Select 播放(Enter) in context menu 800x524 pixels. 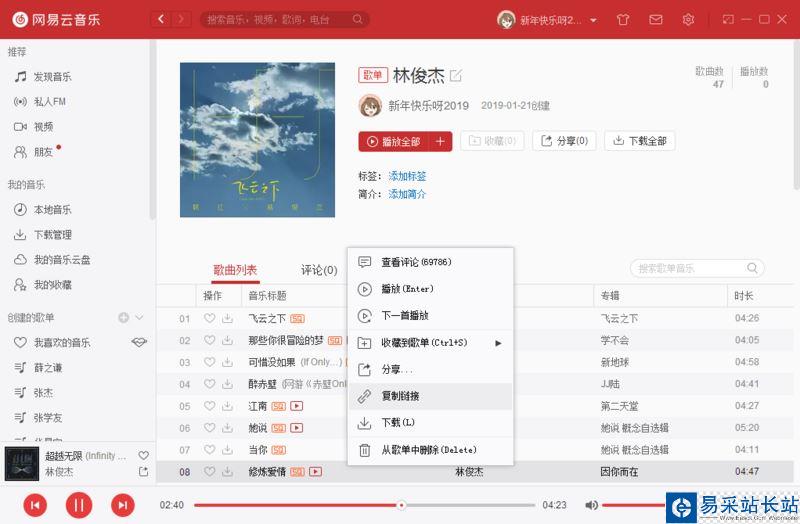point(430,289)
